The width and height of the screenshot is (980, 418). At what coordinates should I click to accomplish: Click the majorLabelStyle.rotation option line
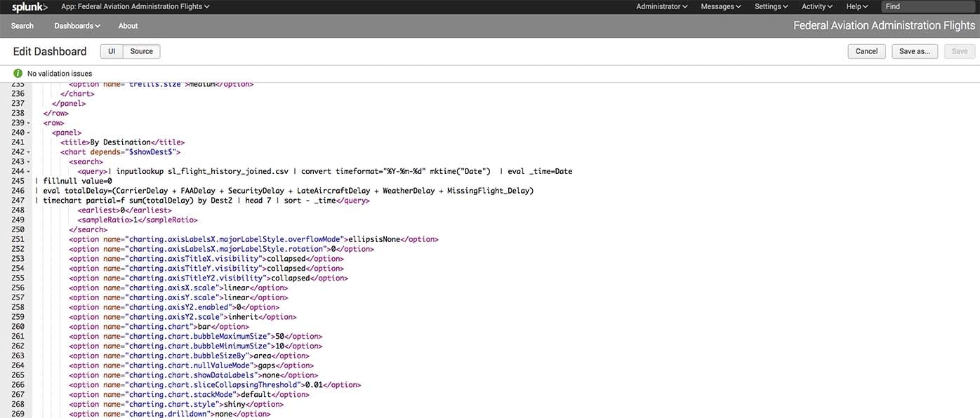click(220, 249)
